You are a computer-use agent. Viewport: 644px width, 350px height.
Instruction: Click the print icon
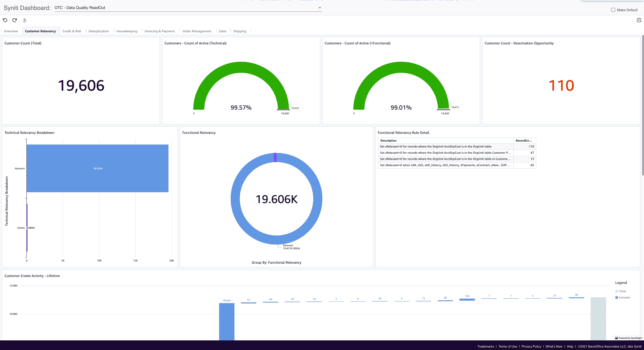pyautogui.click(x=639, y=20)
